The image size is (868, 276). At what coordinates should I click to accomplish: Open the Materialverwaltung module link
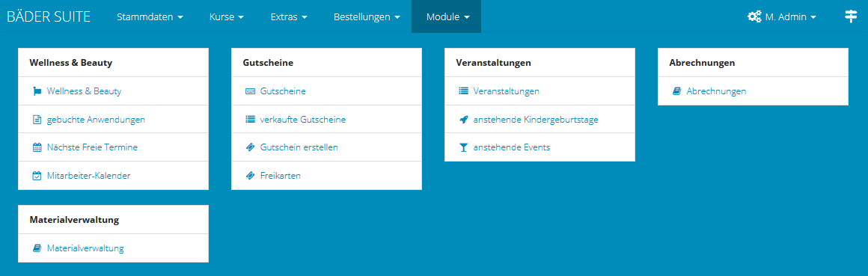(85, 249)
